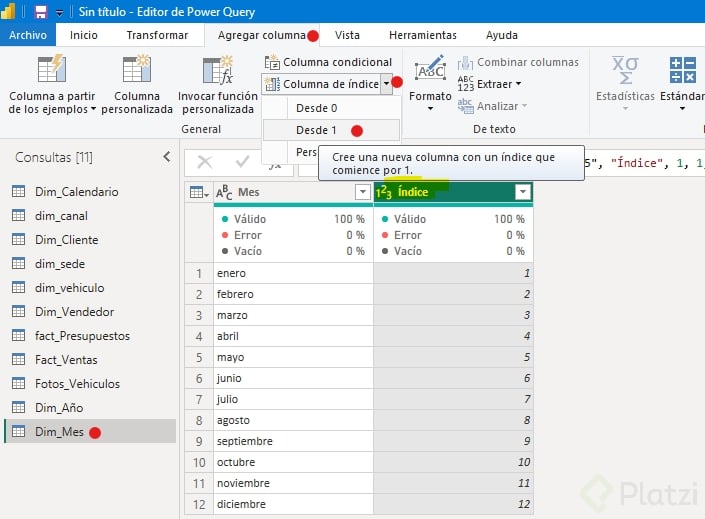Open the Herramientas tab

point(423,35)
